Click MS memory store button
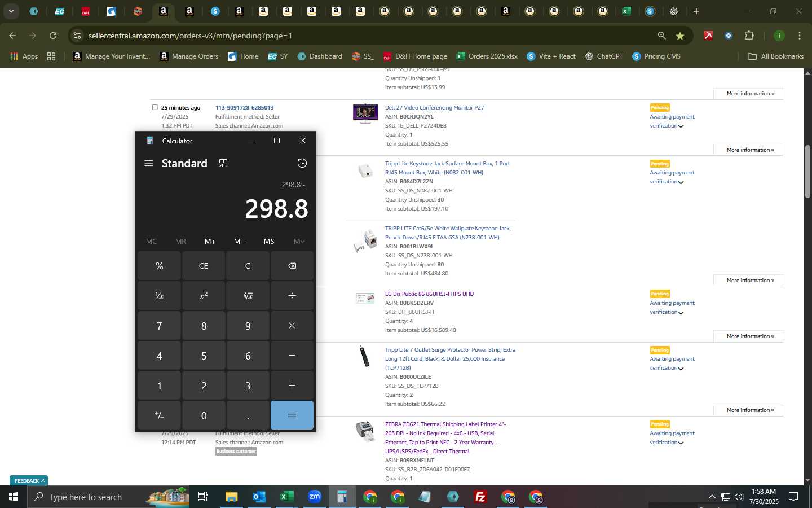 click(x=269, y=241)
